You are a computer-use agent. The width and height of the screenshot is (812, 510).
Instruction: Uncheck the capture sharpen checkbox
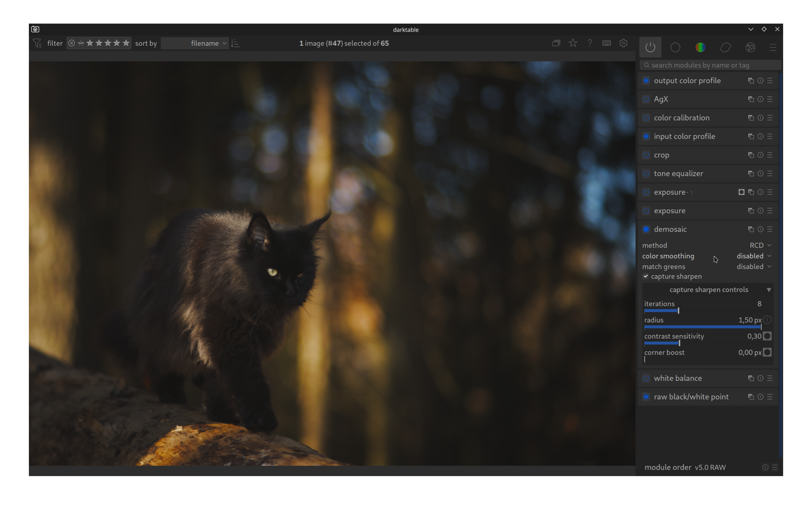tap(645, 276)
